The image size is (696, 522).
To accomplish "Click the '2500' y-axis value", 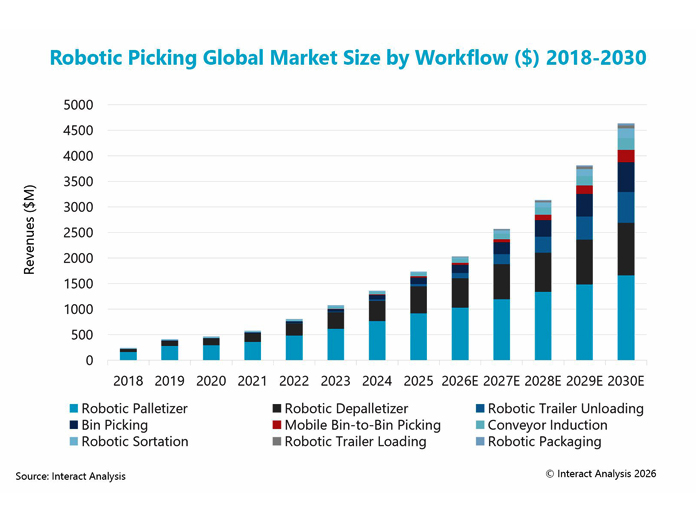I will click(79, 233).
